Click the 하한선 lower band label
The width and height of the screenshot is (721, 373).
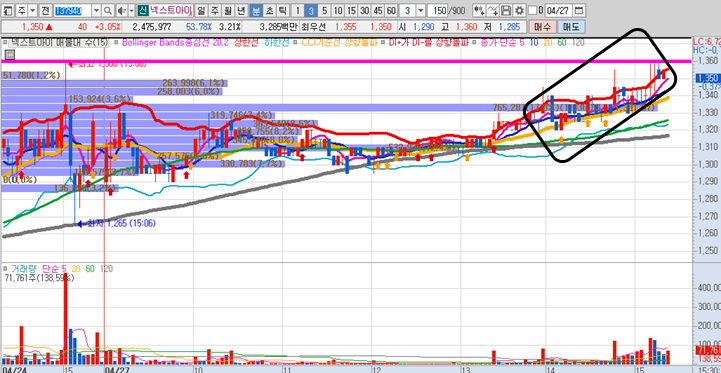(x=277, y=42)
